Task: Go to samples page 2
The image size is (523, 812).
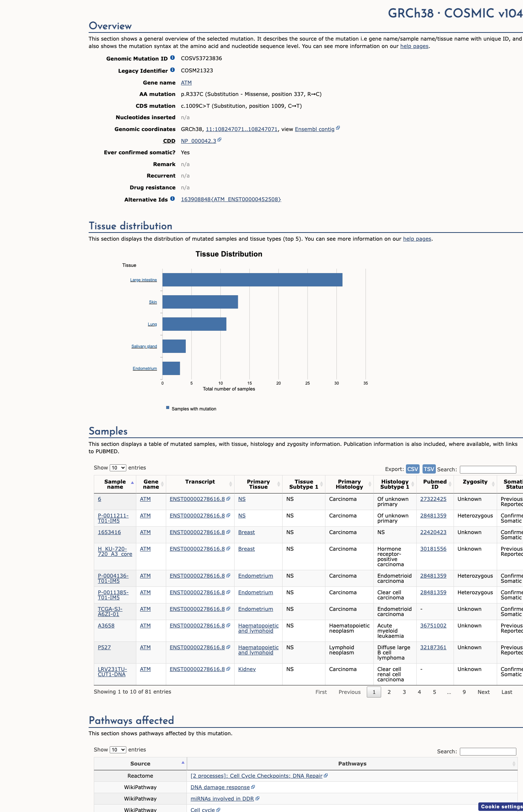Action: (389, 692)
